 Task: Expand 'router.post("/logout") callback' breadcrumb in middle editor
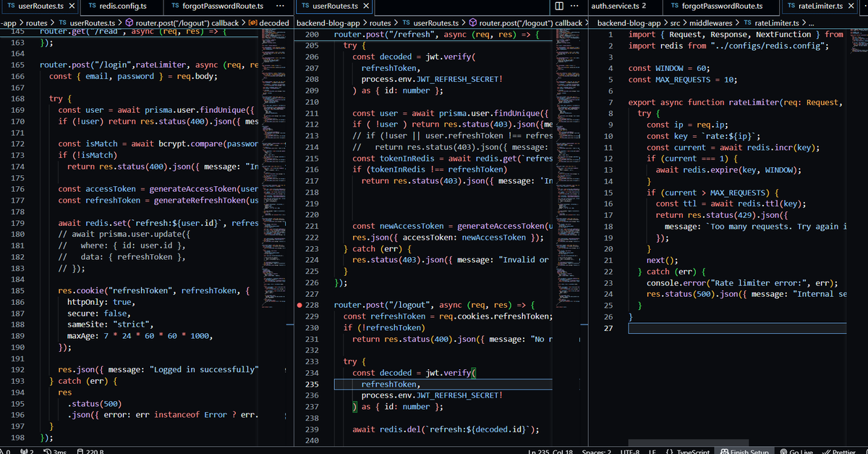525,23
